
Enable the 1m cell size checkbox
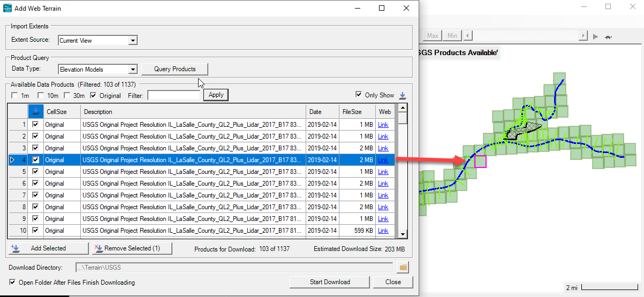tap(14, 95)
